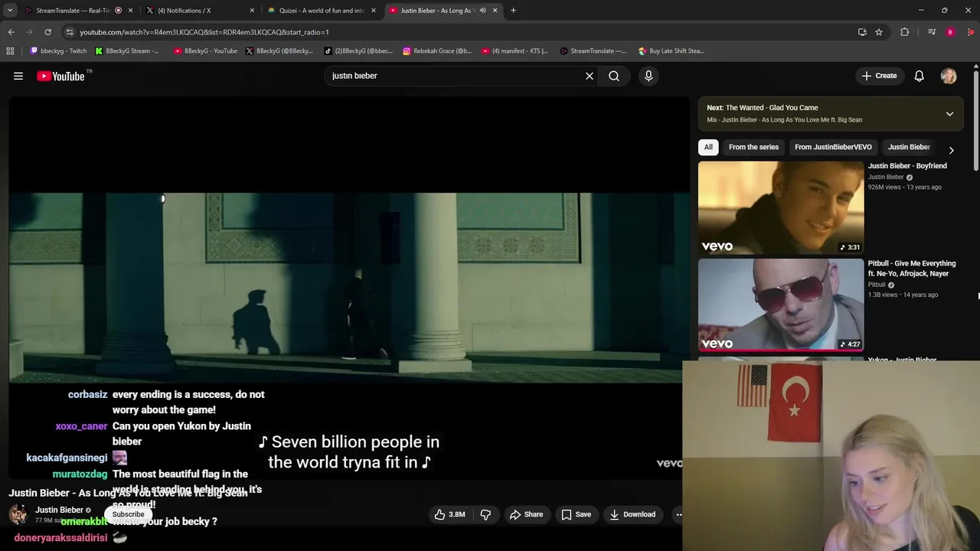This screenshot has height=551, width=980.
Task: Click Pitbull channel name under video
Action: pos(876,285)
